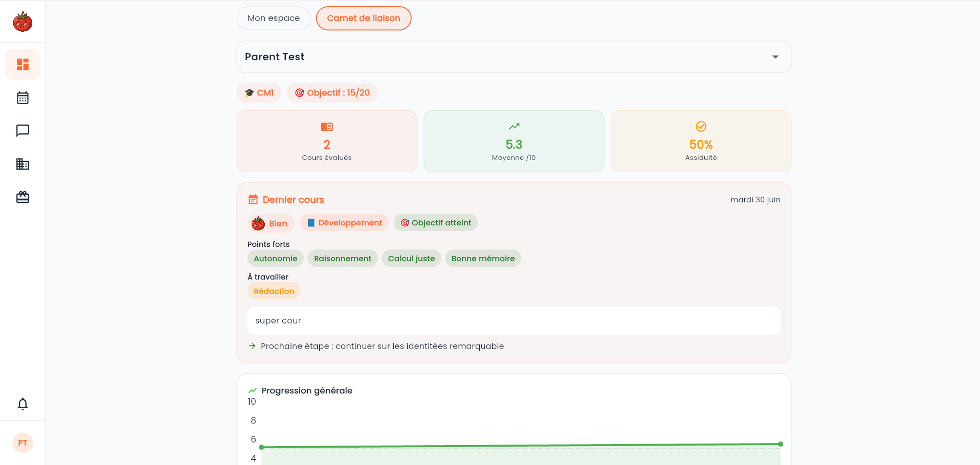Switch to Mon espace tab
The width and height of the screenshot is (980, 465).
pyautogui.click(x=274, y=18)
